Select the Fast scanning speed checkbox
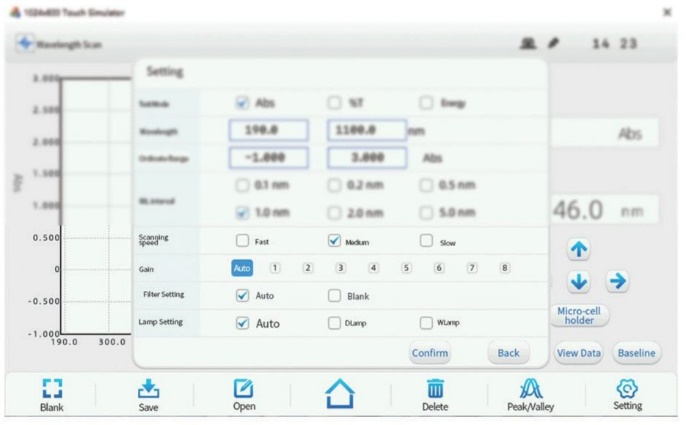Viewport: 686px width, 425px height. tap(242, 241)
